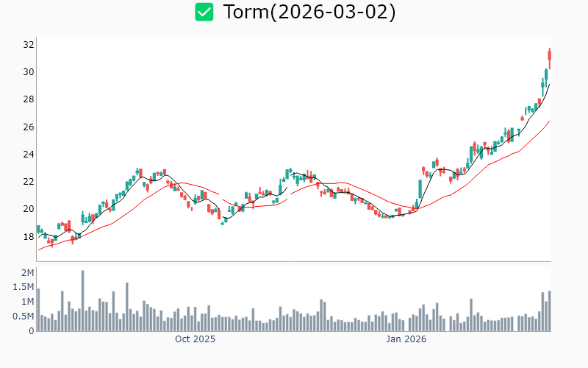Click the 2M volume axis label

tap(27, 273)
